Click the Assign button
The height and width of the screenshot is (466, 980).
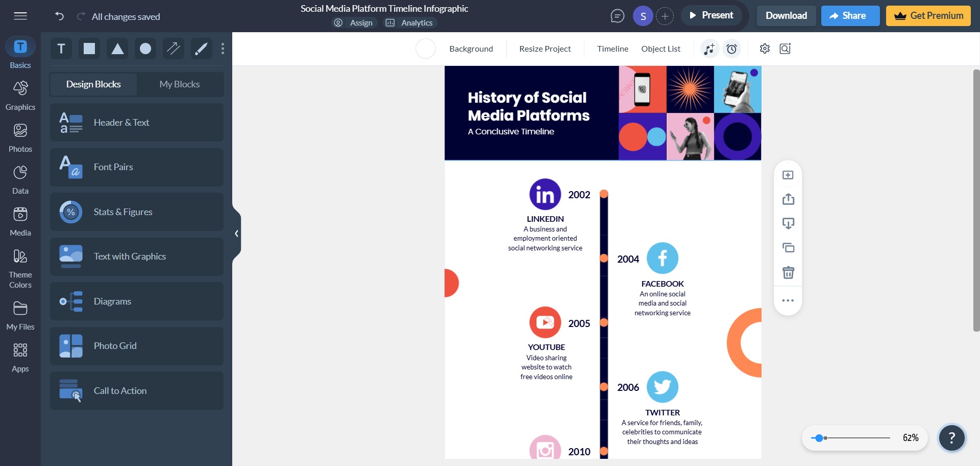coord(354,22)
